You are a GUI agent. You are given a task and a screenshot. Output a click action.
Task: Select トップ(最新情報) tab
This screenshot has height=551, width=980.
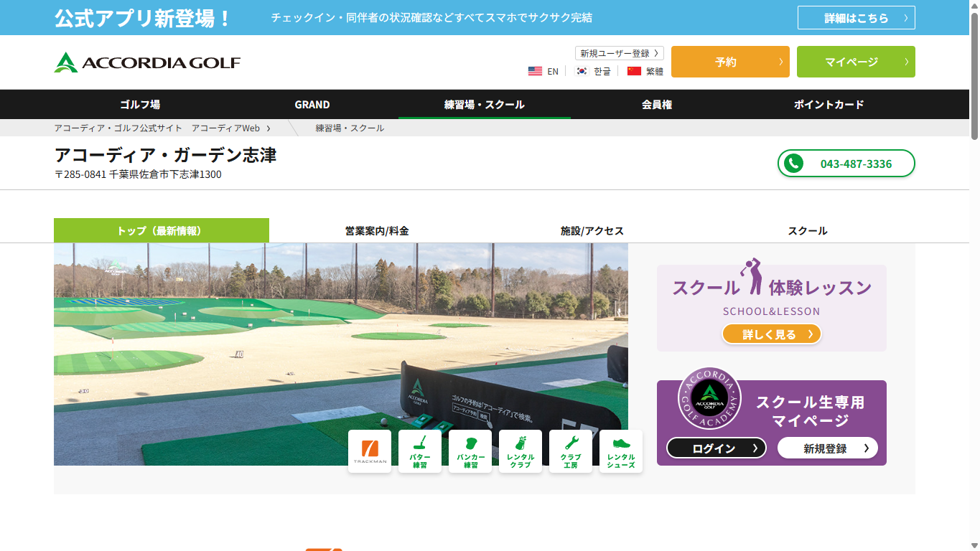click(x=162, y=230)
